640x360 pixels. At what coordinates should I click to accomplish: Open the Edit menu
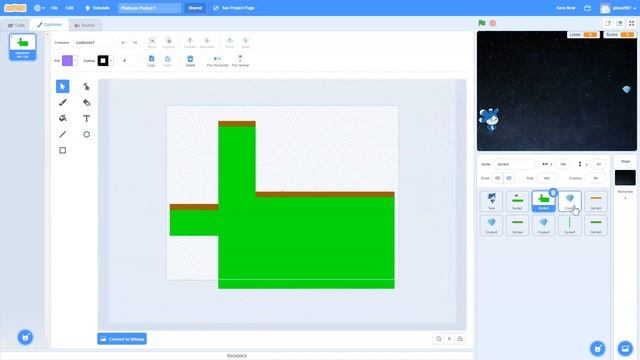(x=70, y=8)
